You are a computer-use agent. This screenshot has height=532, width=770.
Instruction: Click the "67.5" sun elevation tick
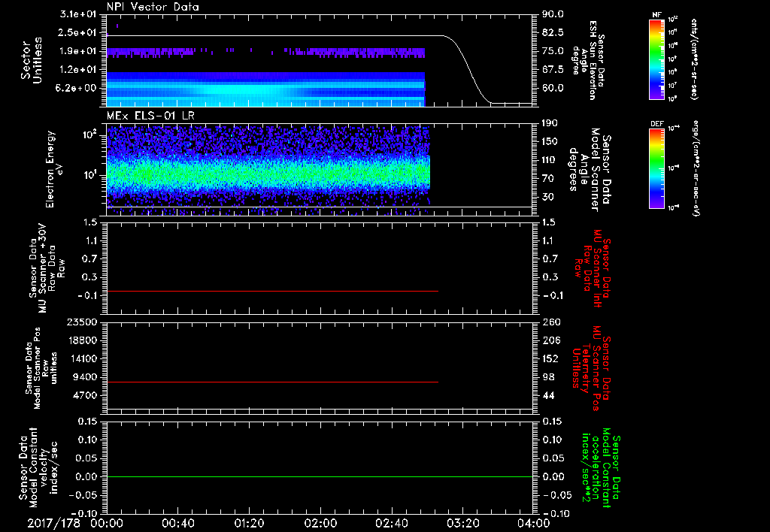553,70
